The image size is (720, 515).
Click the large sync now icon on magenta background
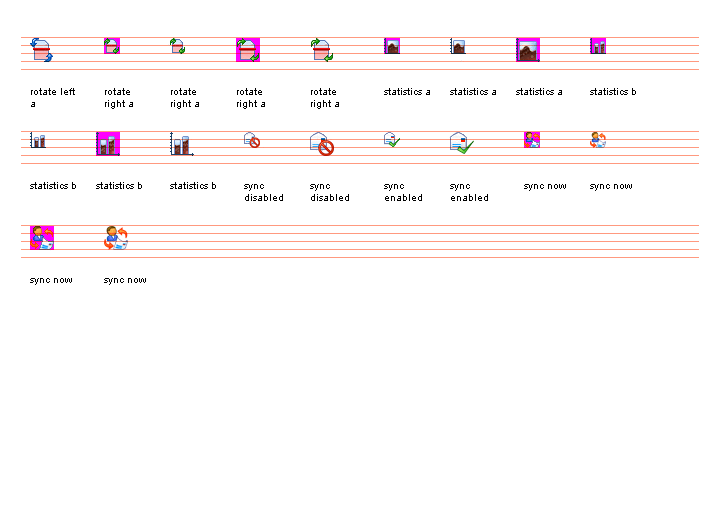point(42,238)
